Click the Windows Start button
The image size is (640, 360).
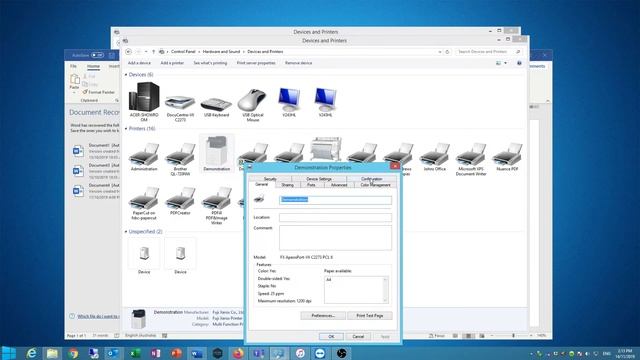9,353
